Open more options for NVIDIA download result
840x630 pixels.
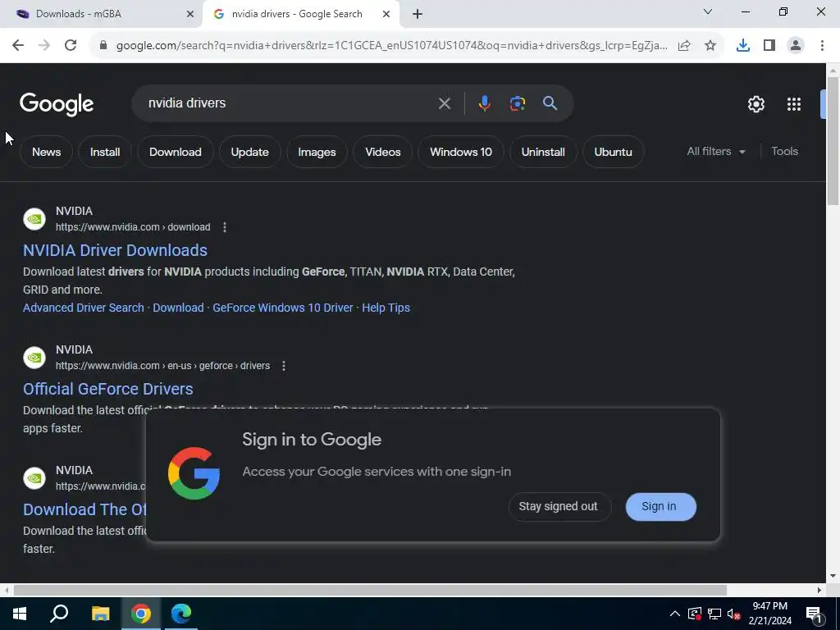pyautogui.click(x=225, y=227)
